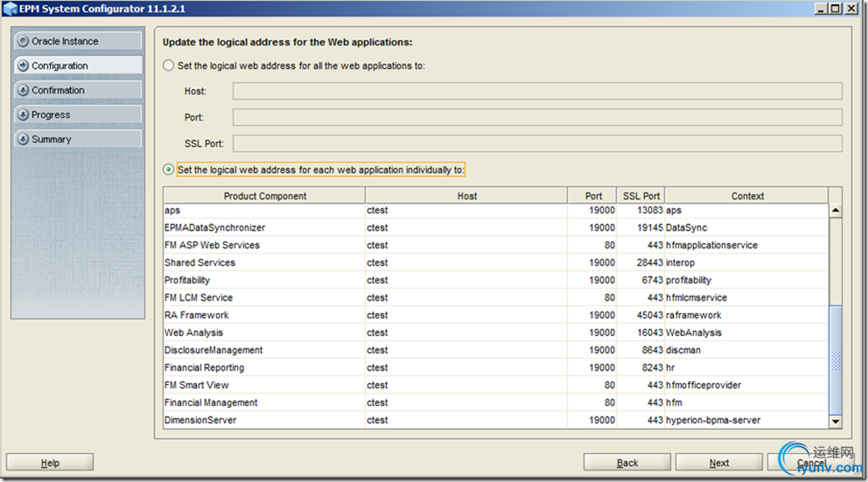Open the Confirmation step
This screenshot has width=868, height=482.
pyautogui.click(x=78, y=90)
